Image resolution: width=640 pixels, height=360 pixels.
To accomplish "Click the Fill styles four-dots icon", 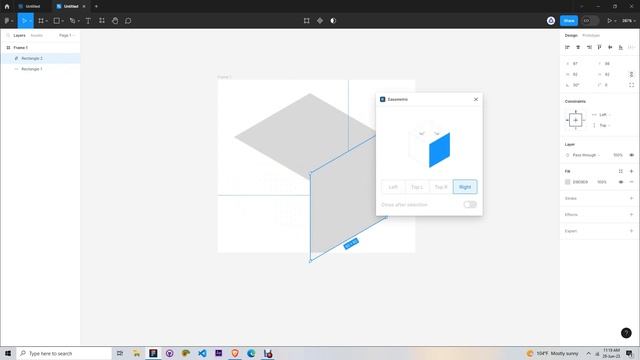I will 620,171.
